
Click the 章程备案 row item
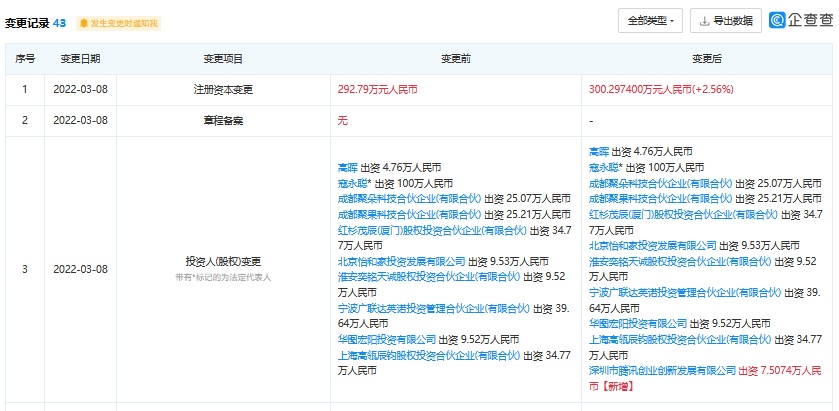pos(222,120)
